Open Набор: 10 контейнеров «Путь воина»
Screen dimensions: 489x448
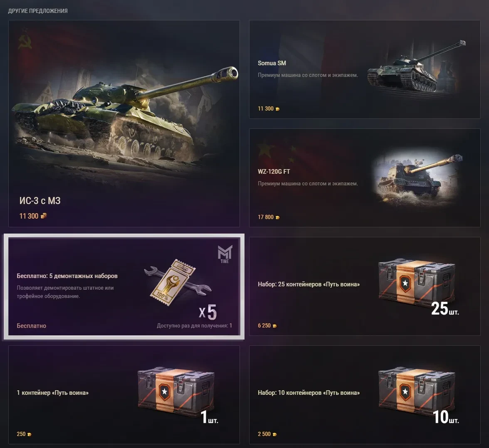tap(365, 395)
